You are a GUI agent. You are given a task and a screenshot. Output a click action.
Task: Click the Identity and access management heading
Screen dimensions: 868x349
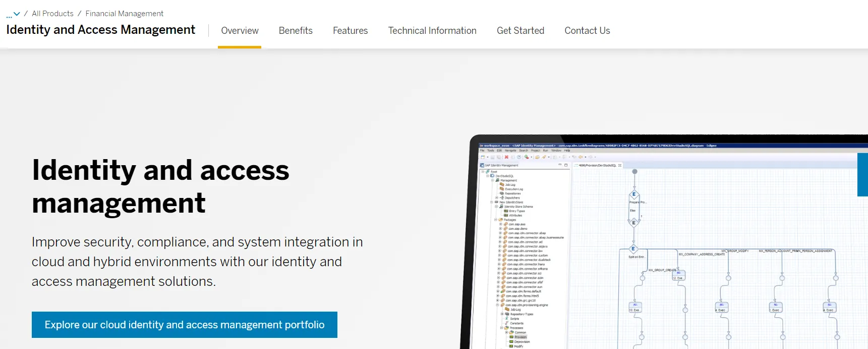(160, 186)
